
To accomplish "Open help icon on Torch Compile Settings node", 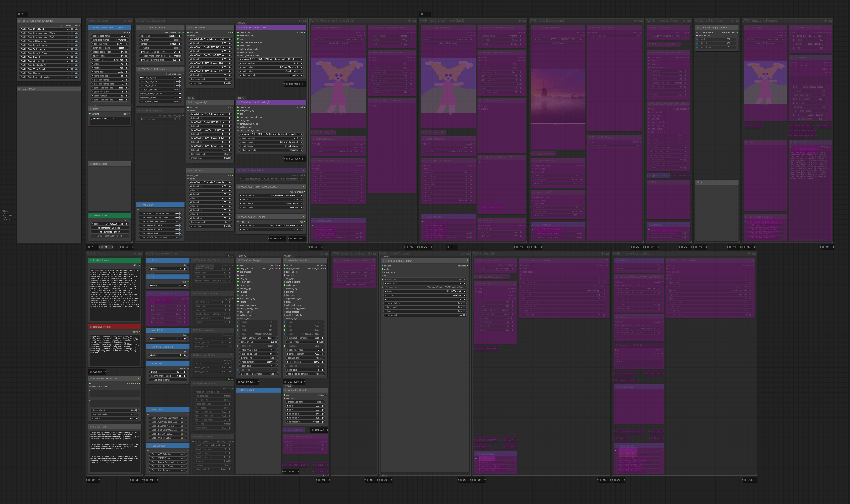I will click(182, 27).
